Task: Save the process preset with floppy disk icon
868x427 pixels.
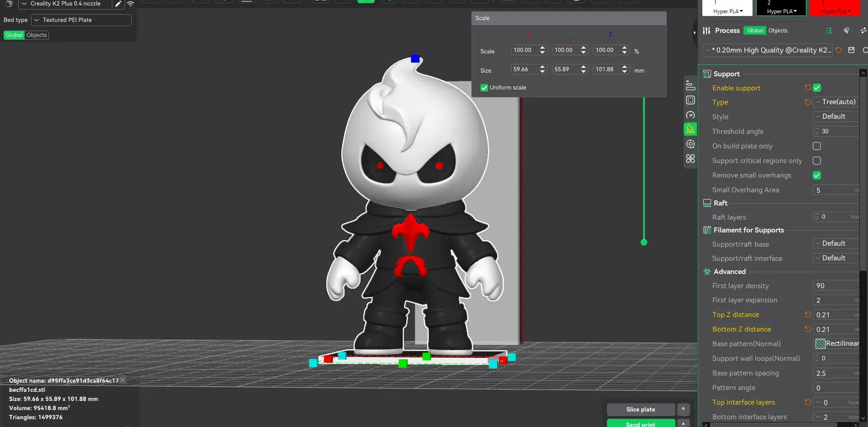Action: coord(851,50)
